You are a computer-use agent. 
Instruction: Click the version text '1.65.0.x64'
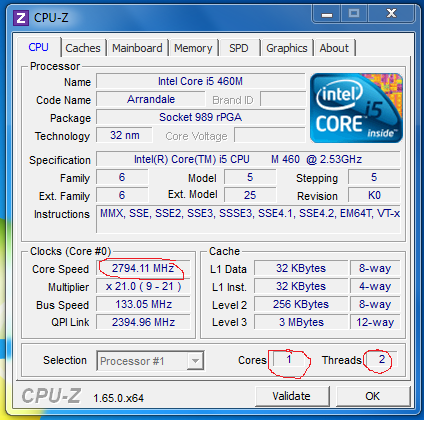(119, 398)
